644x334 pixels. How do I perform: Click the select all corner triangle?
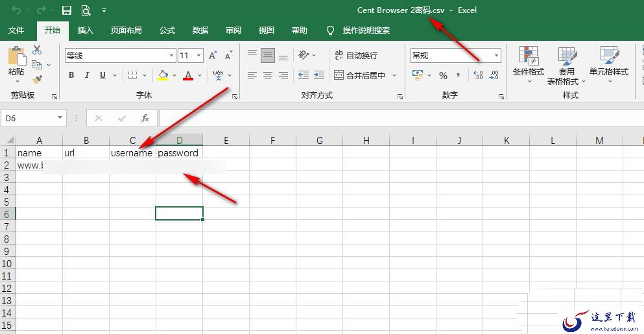coord(9,139)
